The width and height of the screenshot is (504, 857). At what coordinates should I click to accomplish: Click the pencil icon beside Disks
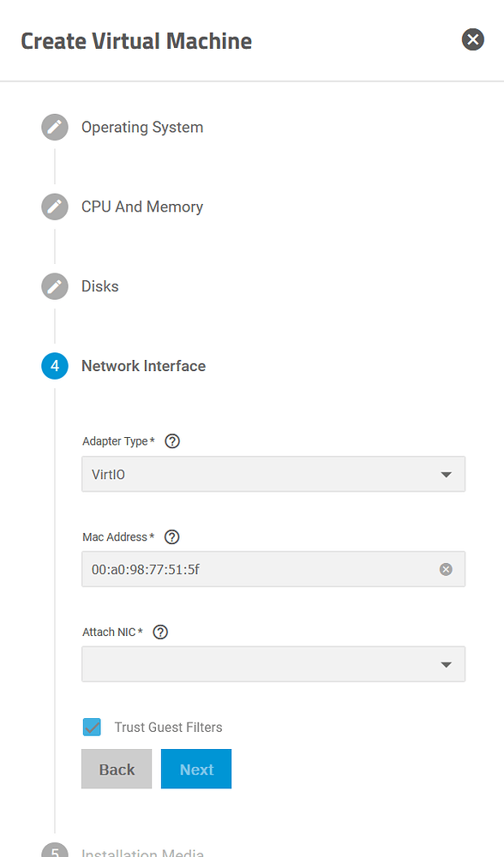[x=54, y=286]
